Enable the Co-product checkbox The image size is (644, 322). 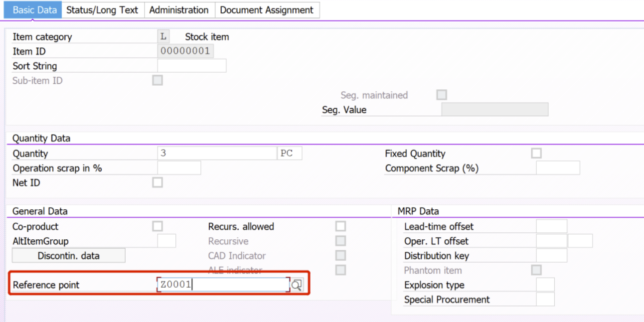(157, 226)
